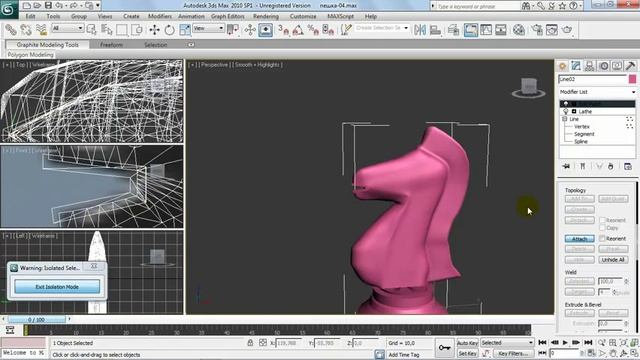Image resolution: width=640 pixels, height=360 pixels.
Task: Choose the Rectangular Selection Region tool
Action: point(122,30)
